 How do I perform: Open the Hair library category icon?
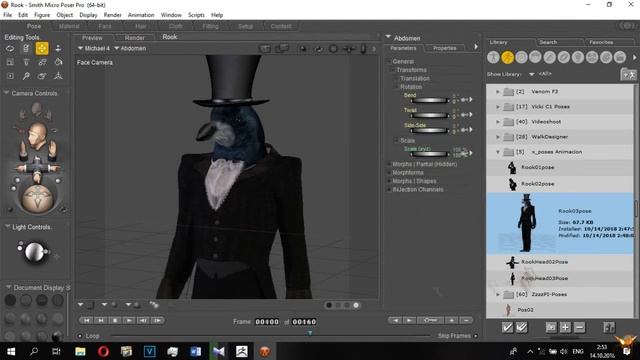535,58
